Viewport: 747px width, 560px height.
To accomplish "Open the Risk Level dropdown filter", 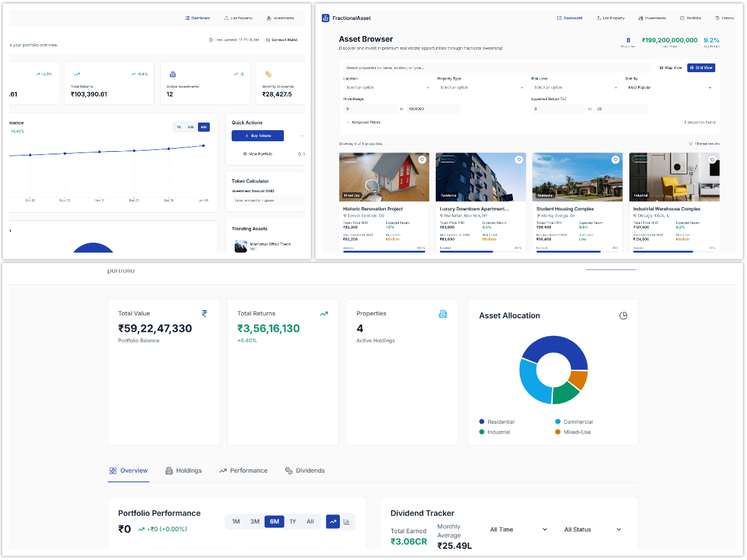I will pyautogui.click(x=575, y=88).
